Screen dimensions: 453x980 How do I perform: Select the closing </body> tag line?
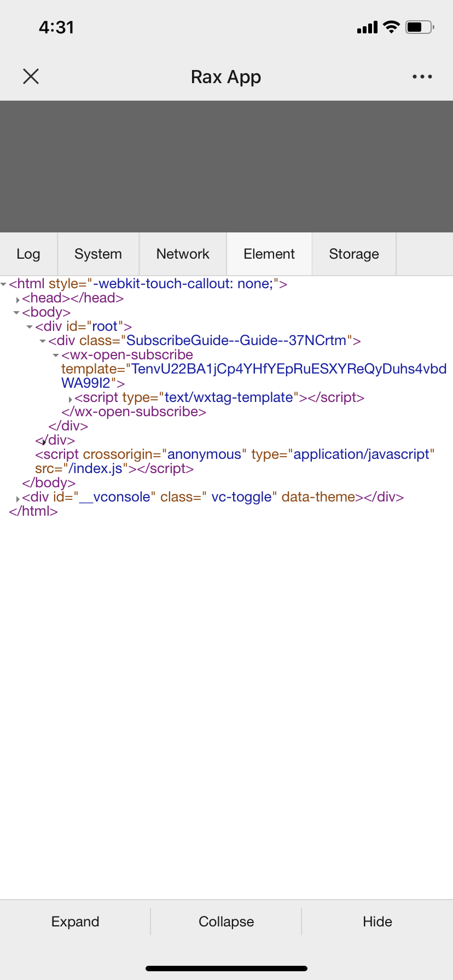click(49, 483)
